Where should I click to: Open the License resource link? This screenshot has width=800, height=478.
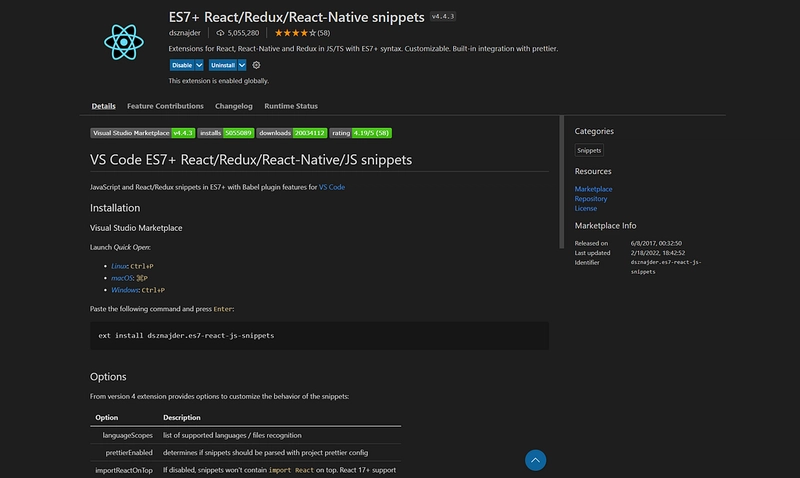586,208
